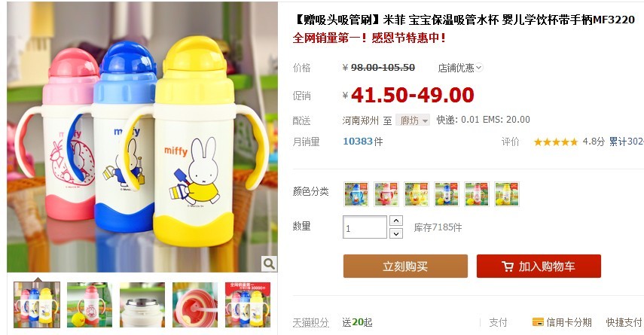Open the 廊坊 delivery city dropdown

pyautogui.click(x=413, y=120)
